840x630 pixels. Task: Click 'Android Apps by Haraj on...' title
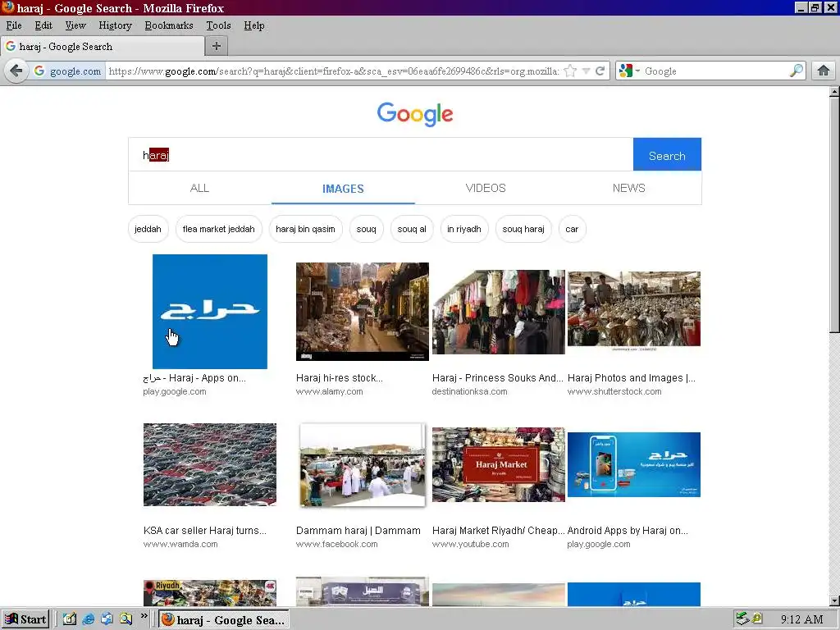tap(628, 531)
